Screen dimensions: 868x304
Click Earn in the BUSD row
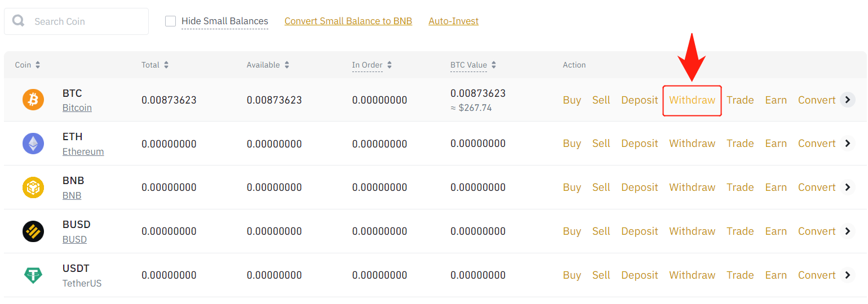coord(776,231)
